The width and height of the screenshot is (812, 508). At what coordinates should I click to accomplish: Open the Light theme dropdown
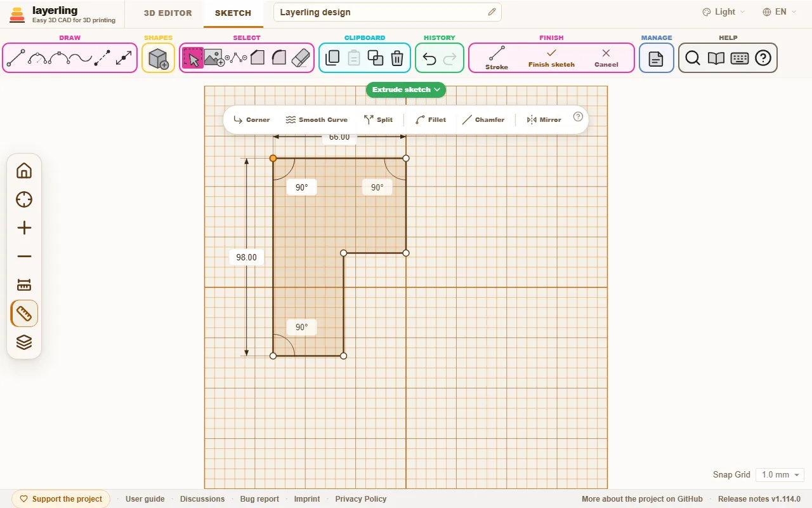[724, 11]
